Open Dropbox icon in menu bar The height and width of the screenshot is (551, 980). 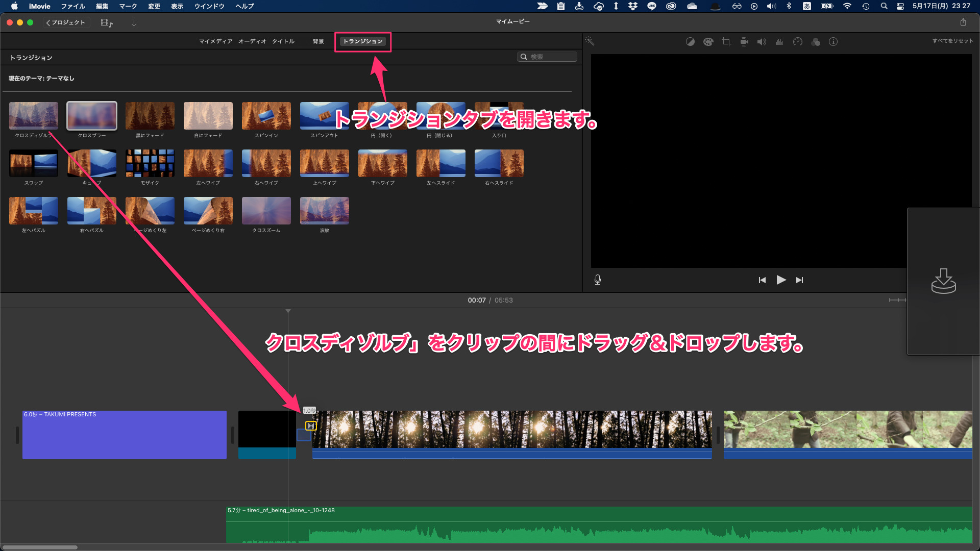(x=633, y=6)
